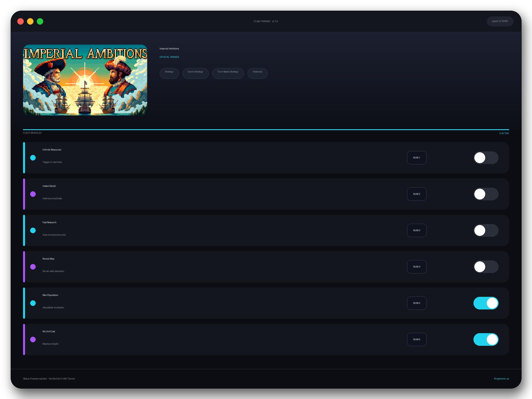532x399 pixels.
Task: Click the appid 2219390 badge
Action: point(500,21)
